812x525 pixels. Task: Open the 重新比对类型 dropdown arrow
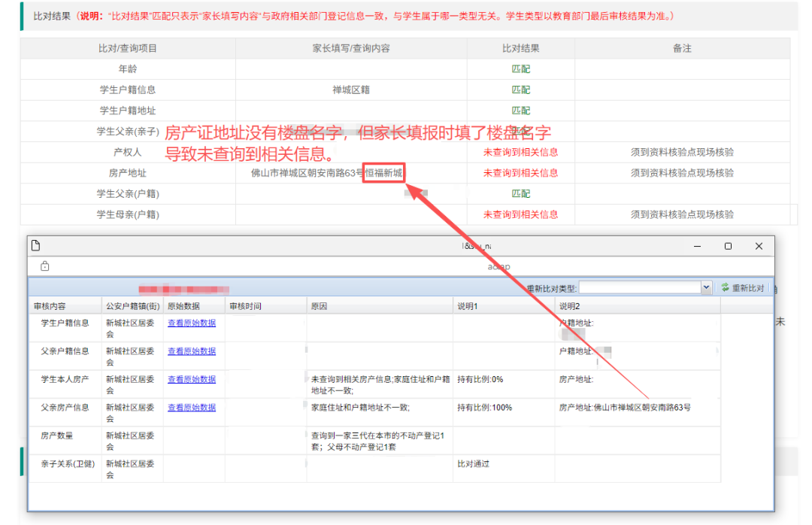pyautogui.click(x=706, y=287)
